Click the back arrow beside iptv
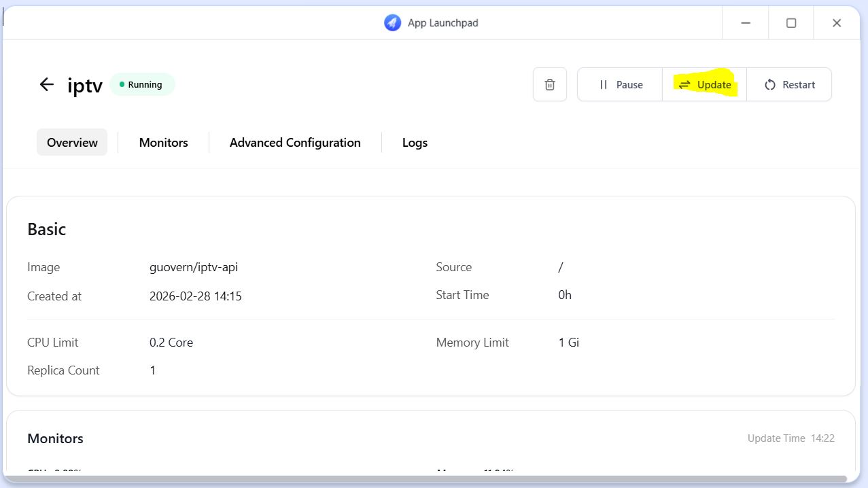 coord(46,84)
